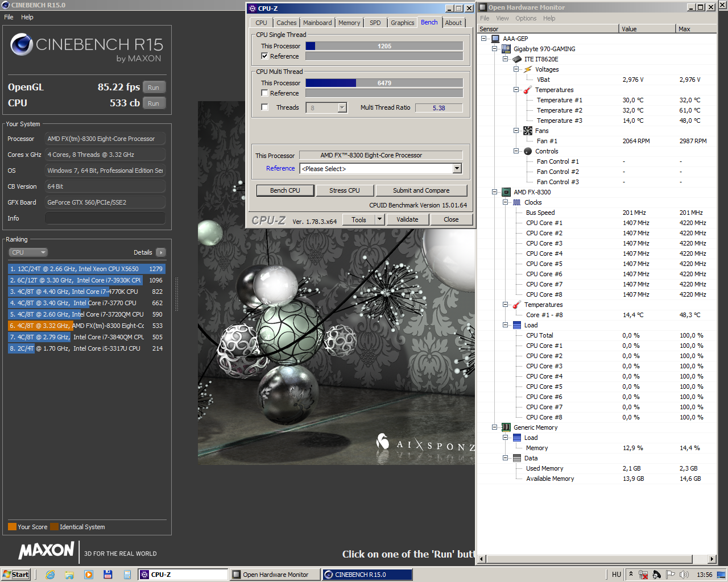The image size is (728, 582).
Task: Click Submit and Compare button
Action: point(421,190)
